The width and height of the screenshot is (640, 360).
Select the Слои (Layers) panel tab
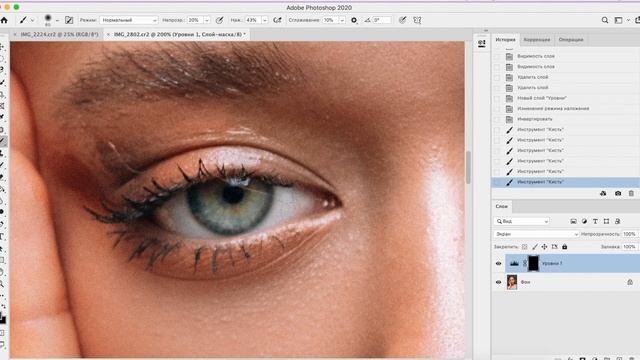[x=502, y=206]
